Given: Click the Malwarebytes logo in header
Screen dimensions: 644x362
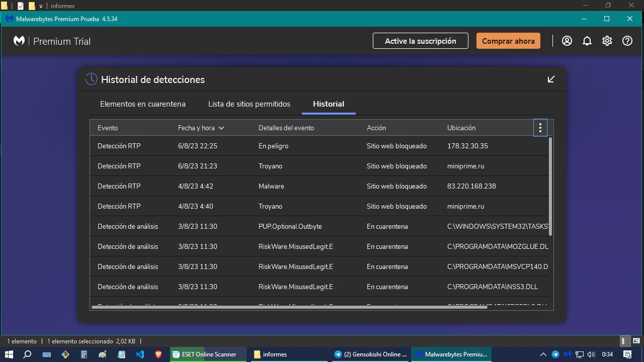Looking at the screenshot, I should (19, 41).
